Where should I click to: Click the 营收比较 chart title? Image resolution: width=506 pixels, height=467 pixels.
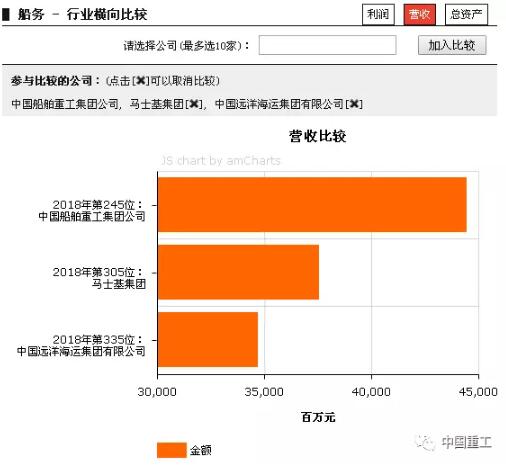317,136
